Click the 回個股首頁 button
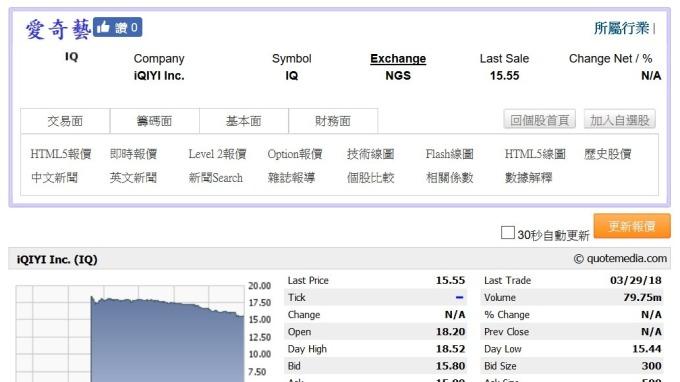Image resolution: width=680 pixels, height=382 pixels. tap(539, 119)
